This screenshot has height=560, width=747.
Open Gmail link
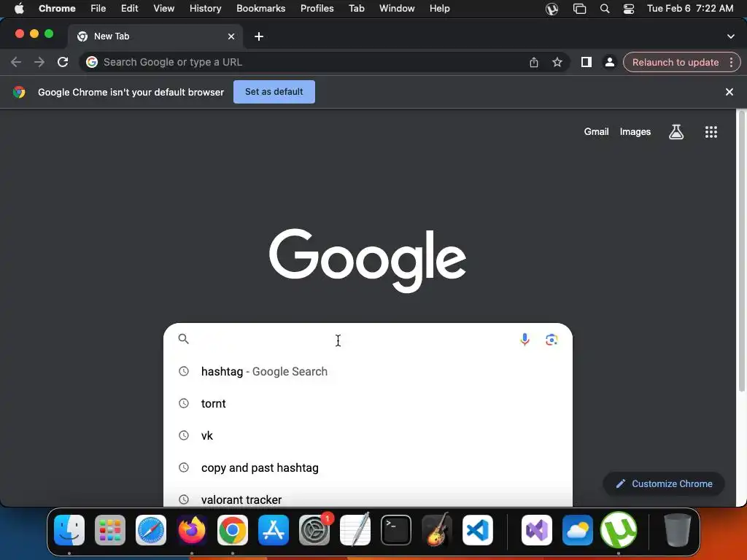coord(596,132)
